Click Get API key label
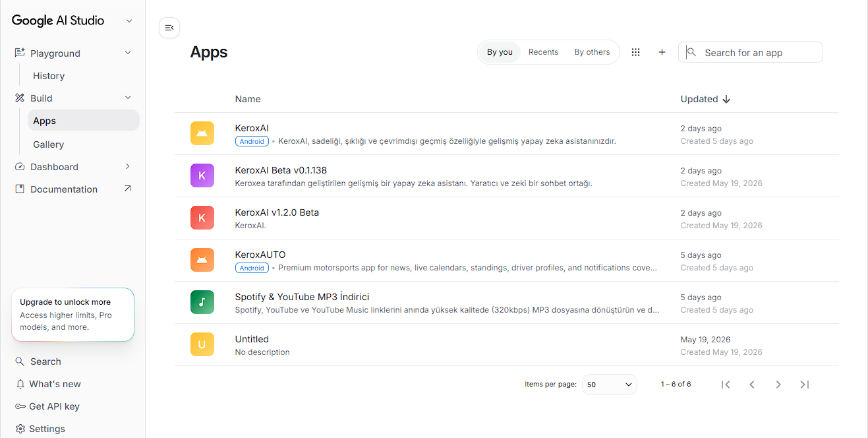 coord(54,406)
